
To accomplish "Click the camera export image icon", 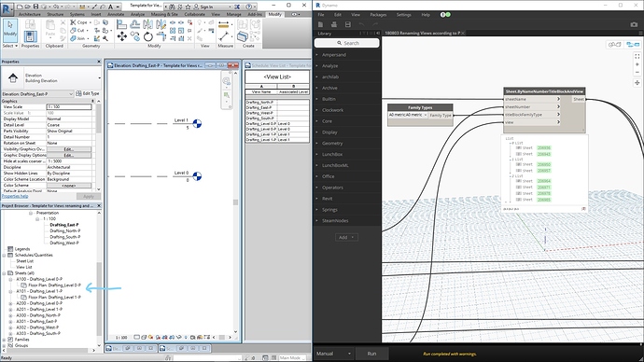I will click(x=634, y=24).
